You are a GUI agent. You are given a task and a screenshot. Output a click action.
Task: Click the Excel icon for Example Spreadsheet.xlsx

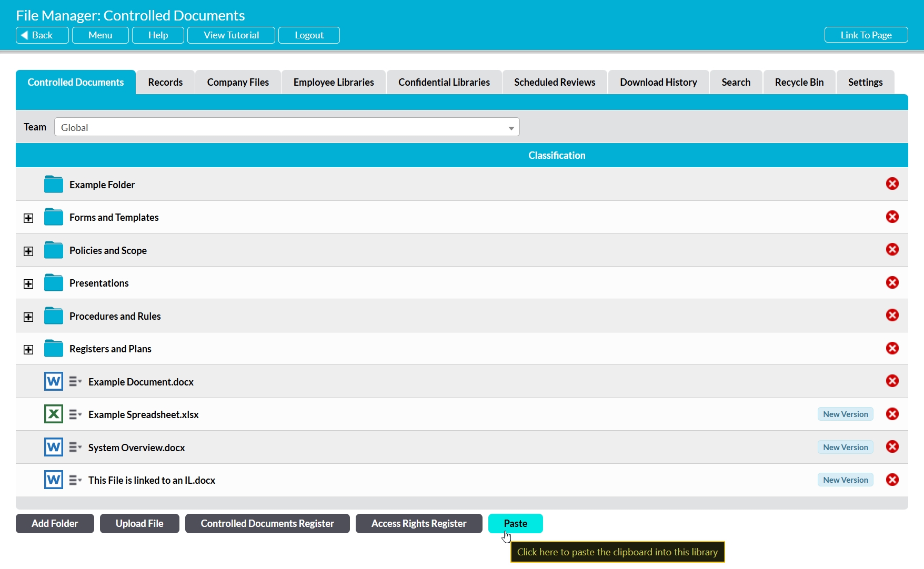tap(53, 414)
